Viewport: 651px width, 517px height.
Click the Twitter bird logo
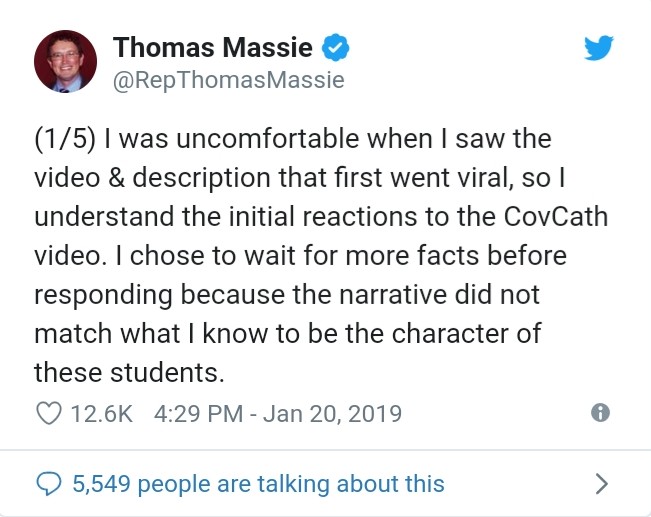(597, 48)
